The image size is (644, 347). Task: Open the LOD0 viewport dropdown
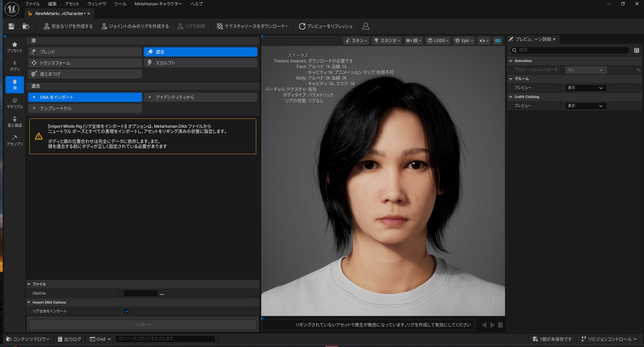pos(438,41)
